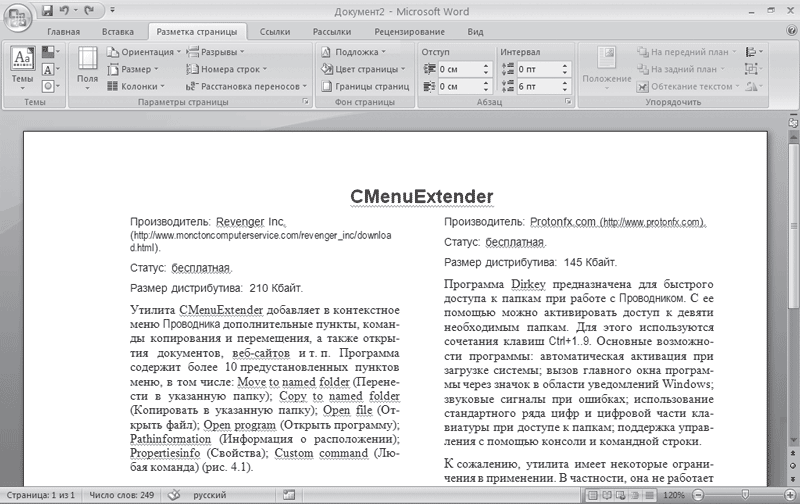Click На задний план button
This screenshot has height=504, width=800.
click(x=681, y=69)
